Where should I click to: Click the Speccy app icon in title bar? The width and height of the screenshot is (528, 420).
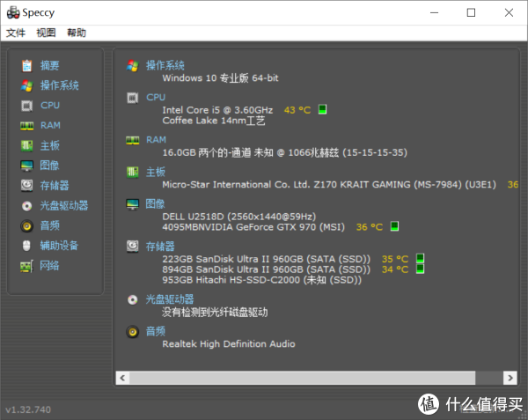[13, 12]
